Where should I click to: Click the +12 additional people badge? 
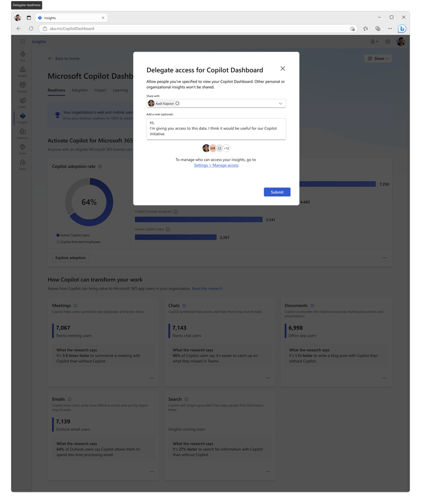tap(226, 148)
